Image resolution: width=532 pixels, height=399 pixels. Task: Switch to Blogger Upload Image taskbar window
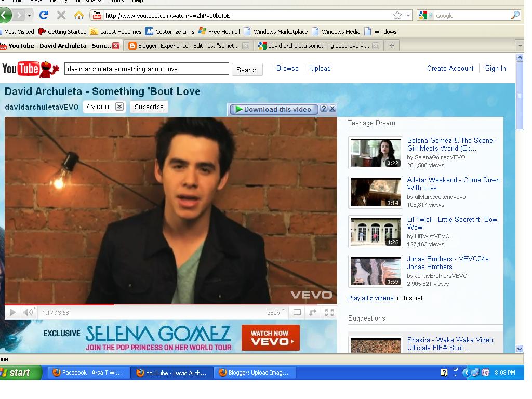click(255, 373)
